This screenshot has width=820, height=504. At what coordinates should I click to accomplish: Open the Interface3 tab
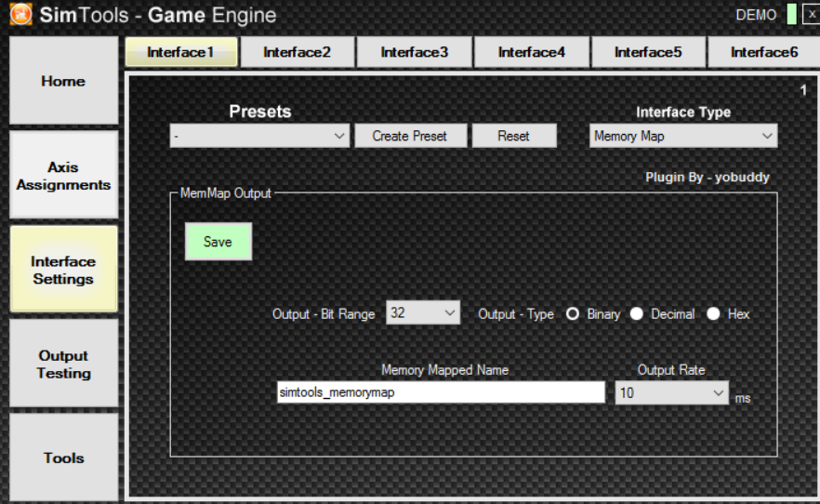coord(415,52)
